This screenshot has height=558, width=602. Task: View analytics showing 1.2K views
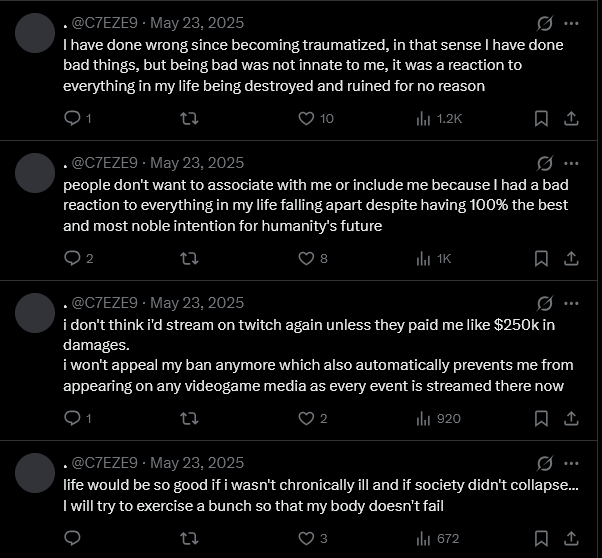tap(439, 119)
